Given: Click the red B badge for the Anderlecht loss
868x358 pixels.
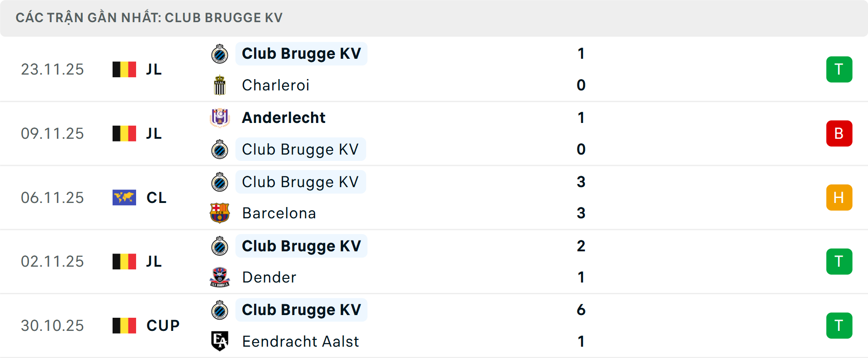Looking at the screenshot, I should pyautogui.click(x=840, y=133).
